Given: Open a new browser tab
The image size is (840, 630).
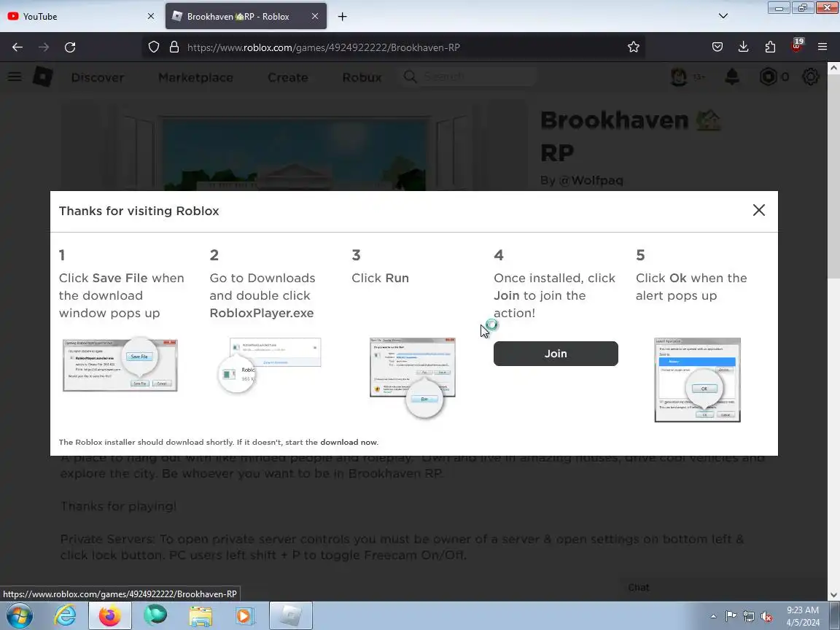Looking at the screenshot, I should [x=342, y=17].
